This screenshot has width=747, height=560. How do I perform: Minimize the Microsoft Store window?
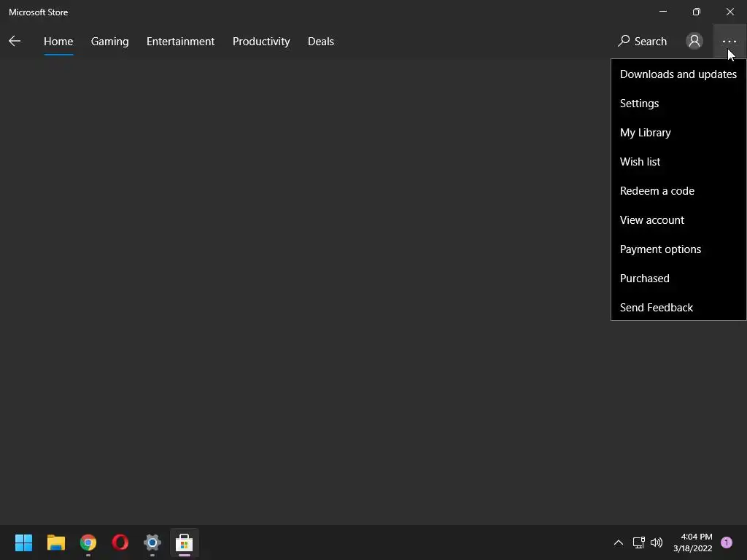tap(663, 12)
